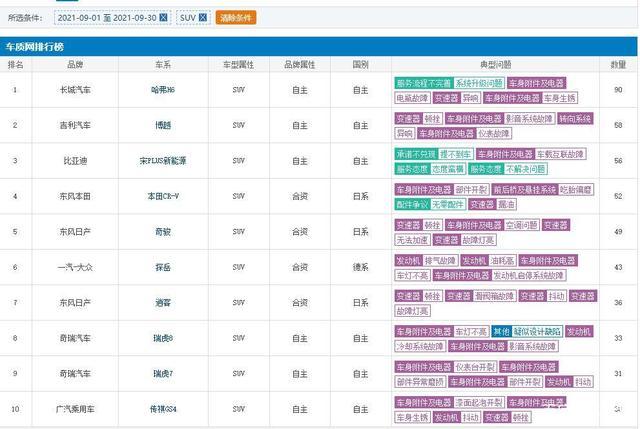Click the 无法加速 tag
Viewport: 640px width, 429px height.
click(x=412, y=240)
